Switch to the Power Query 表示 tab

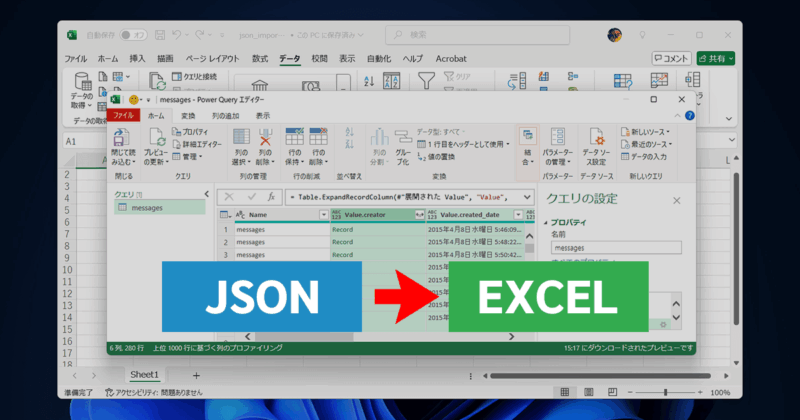(x=263, y=116)
